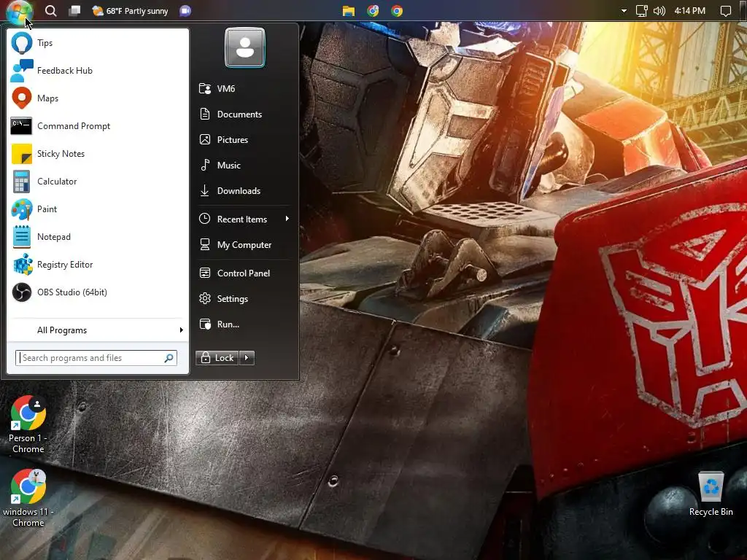747x560 pixels.
Task: Lock the computer with the Lock button
Action: pyautogui.click(x=217, y=358)
